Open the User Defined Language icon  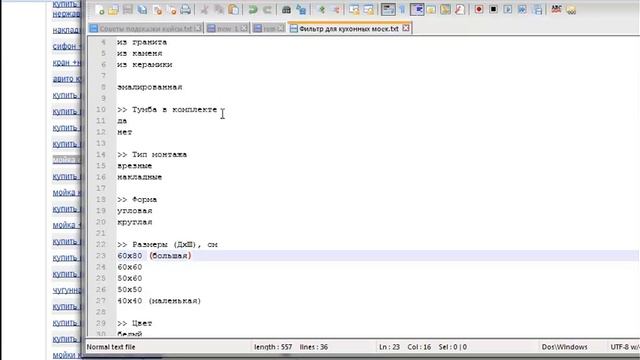point(431,9)
